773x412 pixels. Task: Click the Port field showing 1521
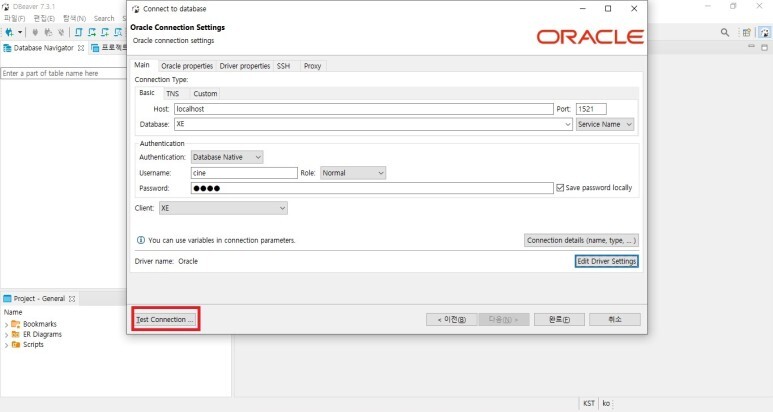click(x=591, y=109)
